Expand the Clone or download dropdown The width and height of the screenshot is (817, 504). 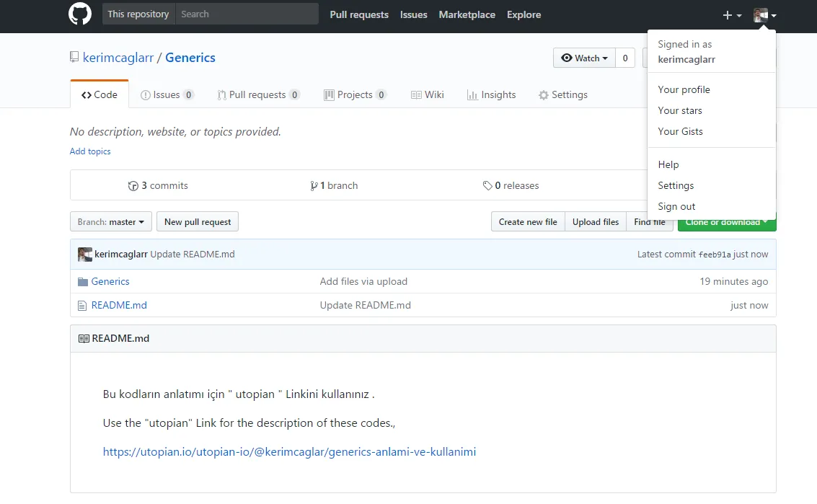pos(727,223)
